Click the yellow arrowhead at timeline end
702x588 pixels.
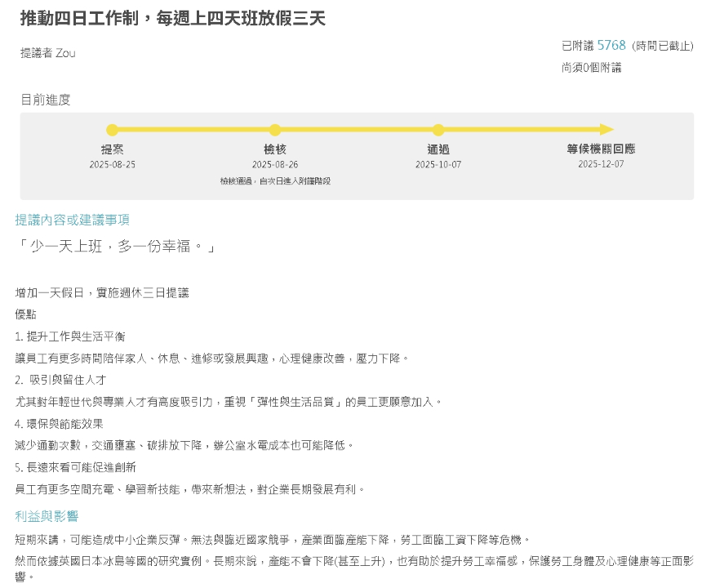pos(608,130)
